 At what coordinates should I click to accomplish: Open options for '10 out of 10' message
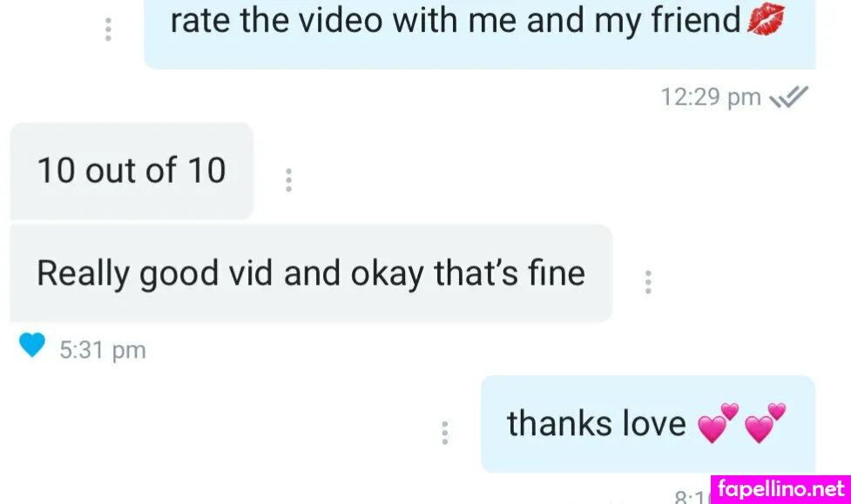point(288,180)
